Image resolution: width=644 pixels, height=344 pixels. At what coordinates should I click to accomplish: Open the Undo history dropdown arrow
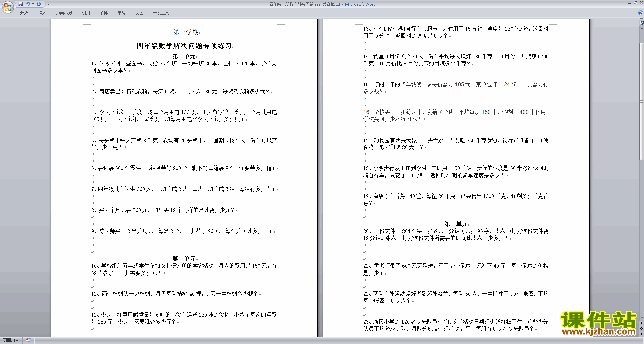tap(33, 4)
